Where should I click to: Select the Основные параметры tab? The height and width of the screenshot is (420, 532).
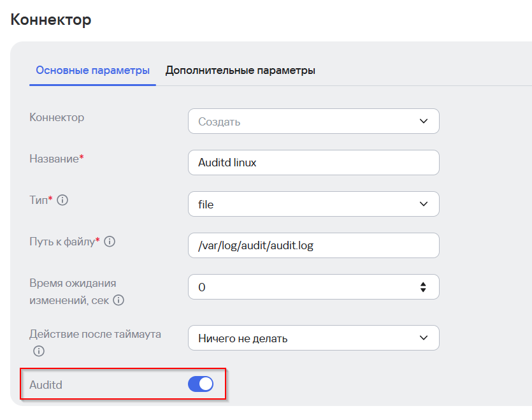(93, 70)
